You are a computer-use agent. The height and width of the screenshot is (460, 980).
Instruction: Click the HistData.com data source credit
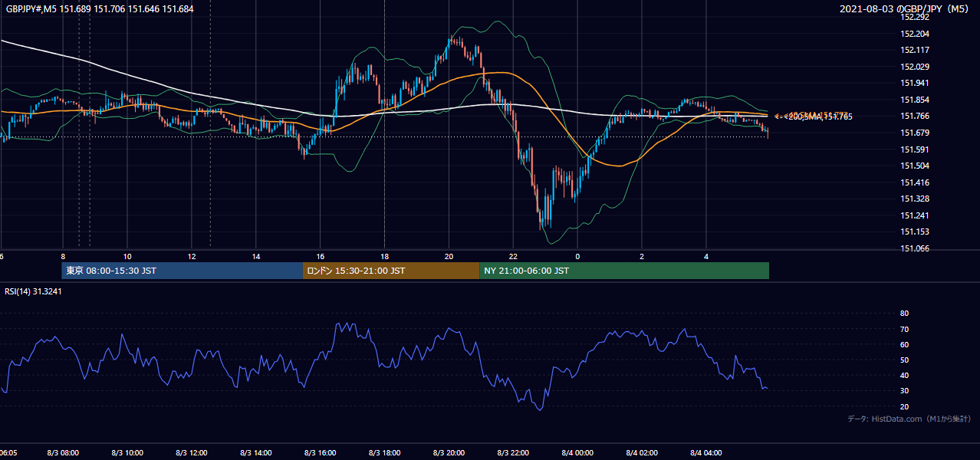click(909, 419)
